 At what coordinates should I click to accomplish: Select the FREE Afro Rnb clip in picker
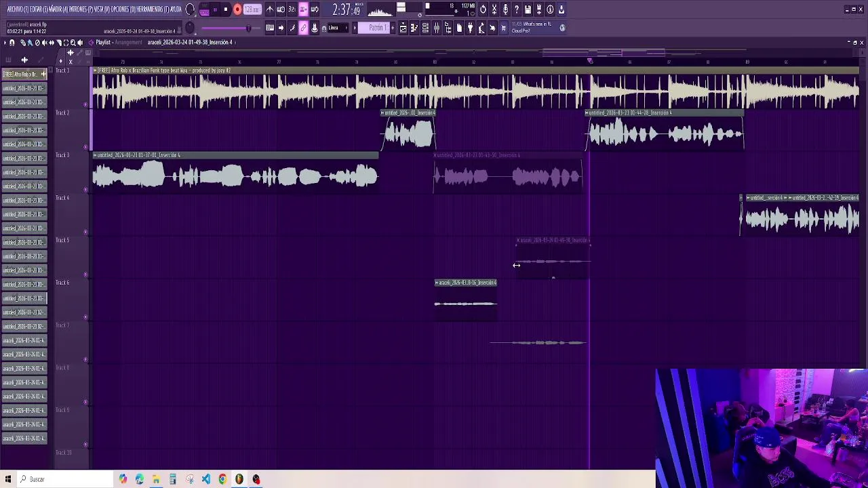click(x=24, y=74)
